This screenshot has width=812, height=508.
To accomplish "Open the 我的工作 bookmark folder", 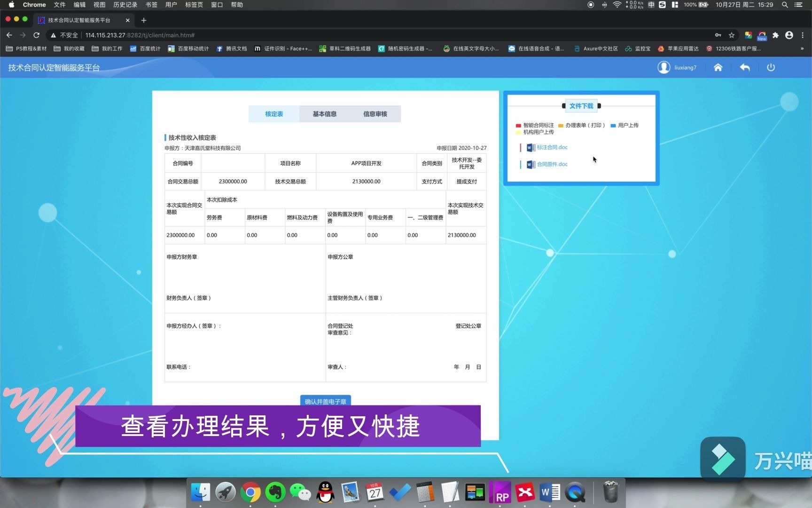I will (x=107, y=49).
